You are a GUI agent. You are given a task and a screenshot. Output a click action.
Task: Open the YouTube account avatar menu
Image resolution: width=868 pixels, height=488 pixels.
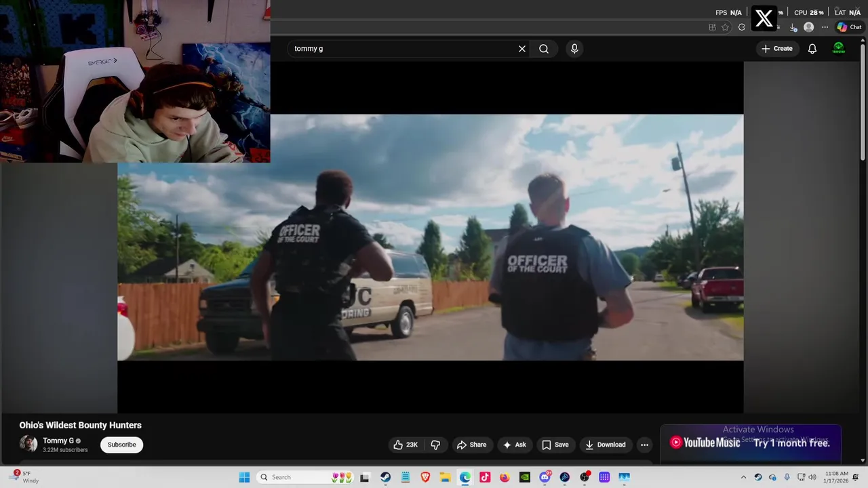(839, 49)
